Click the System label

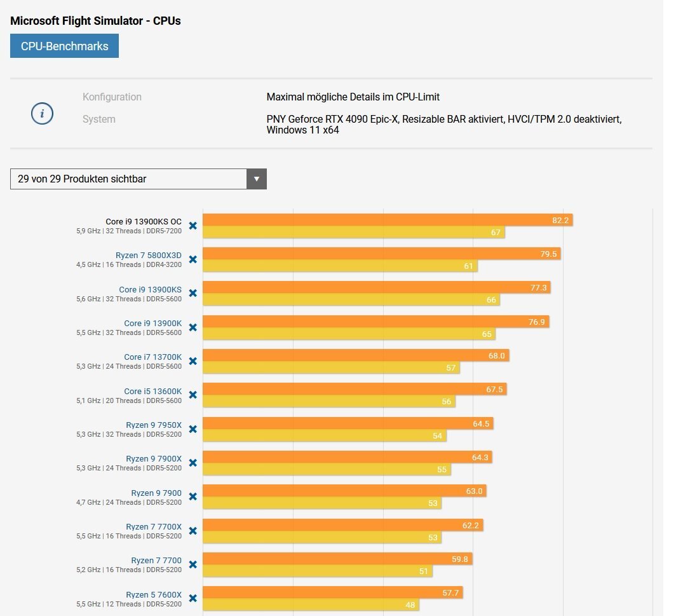pos(98,119)
